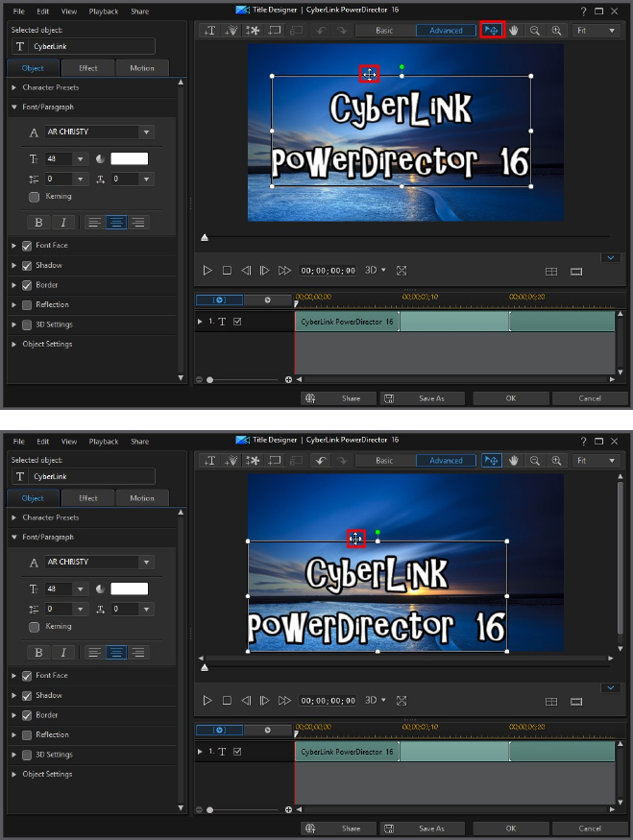Click Insert Image icon in upper window toolbar
Screen dimensions: 633x840
point(253,31)
